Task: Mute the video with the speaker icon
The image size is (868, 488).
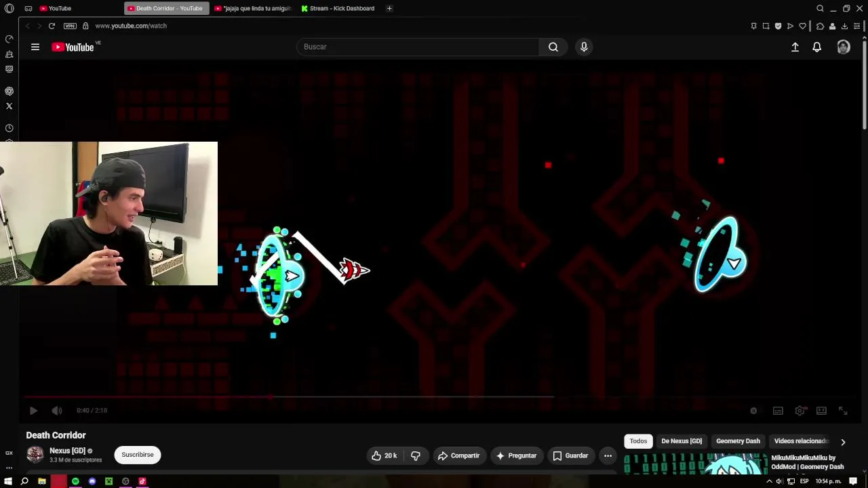Action: (57, 411)
